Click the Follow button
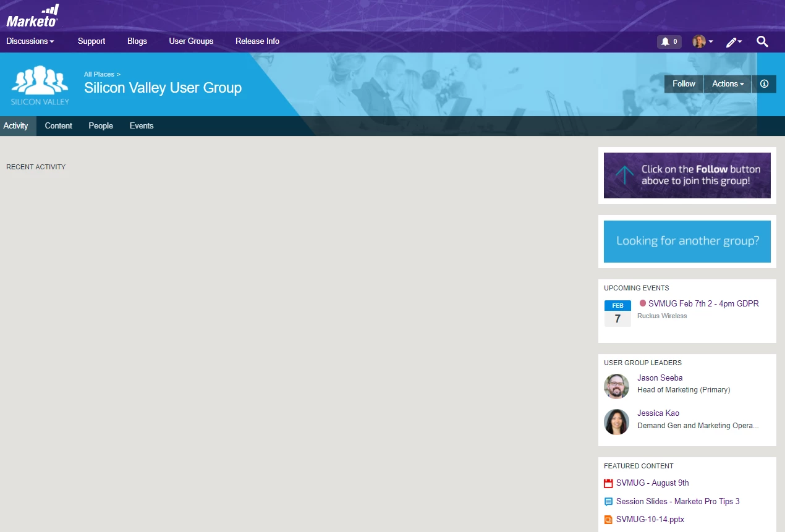 tap(684, 84)
